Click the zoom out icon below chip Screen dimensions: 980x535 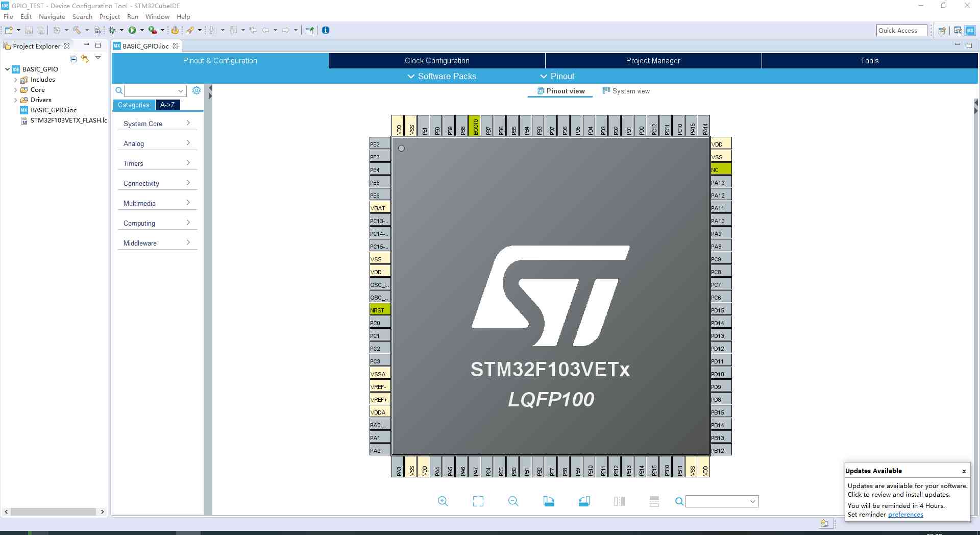point(513,501)
